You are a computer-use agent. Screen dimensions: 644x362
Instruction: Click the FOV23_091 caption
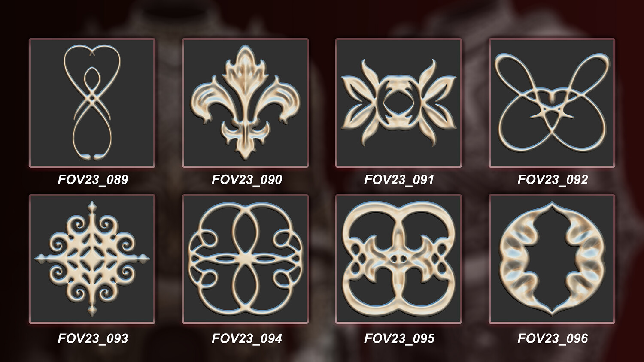[399, 179]
